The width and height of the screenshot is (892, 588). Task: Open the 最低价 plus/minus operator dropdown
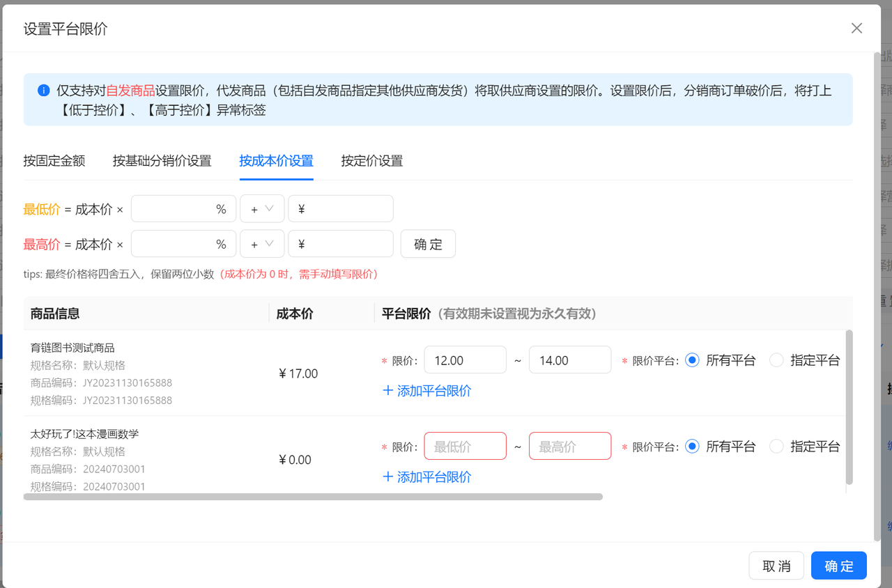point(262,209)
